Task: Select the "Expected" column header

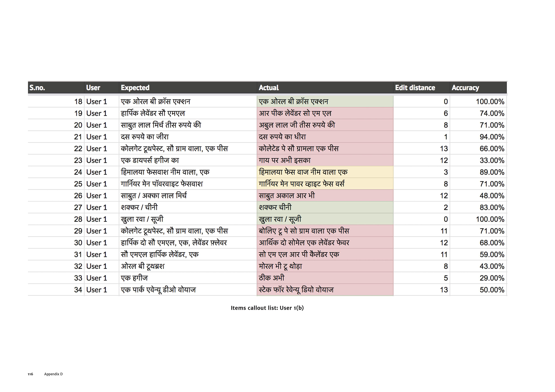Action: (135, 88)
